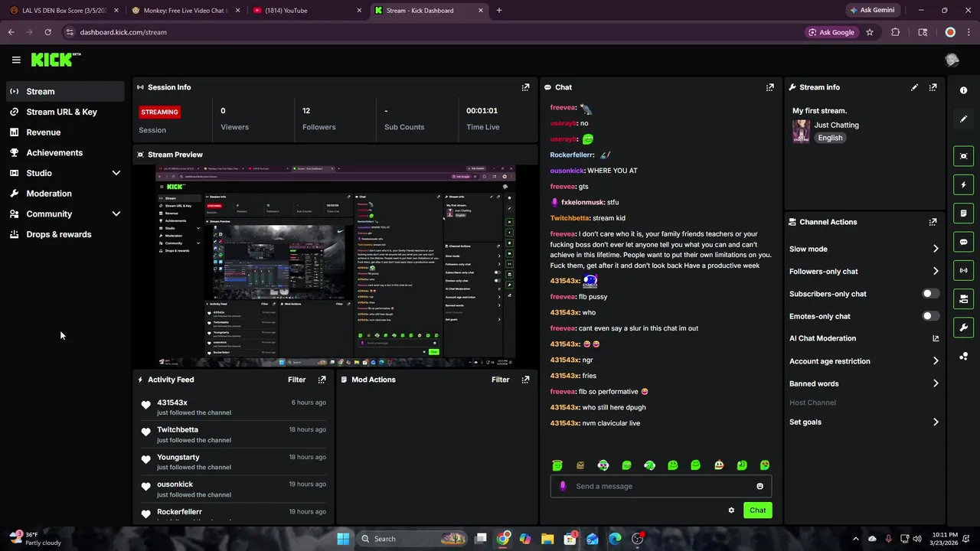Open user avatar in top right corner
Viewport: 980px width, 551px height.
pos(952,60)
